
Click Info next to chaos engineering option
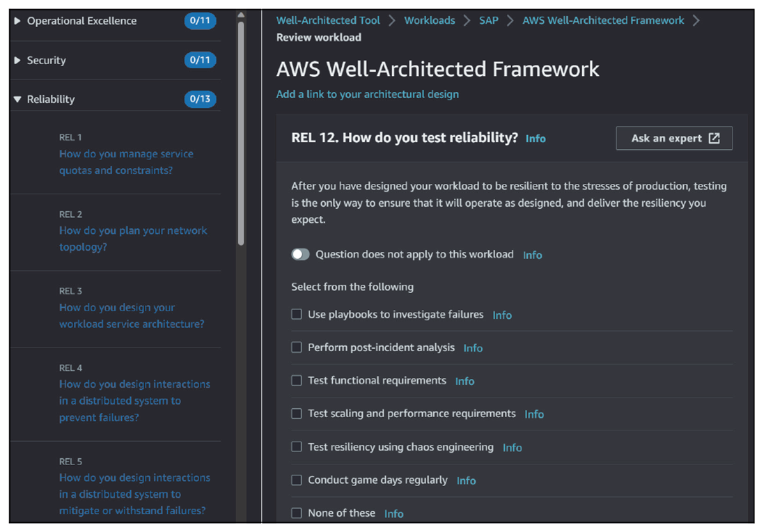tap(512, 447)
